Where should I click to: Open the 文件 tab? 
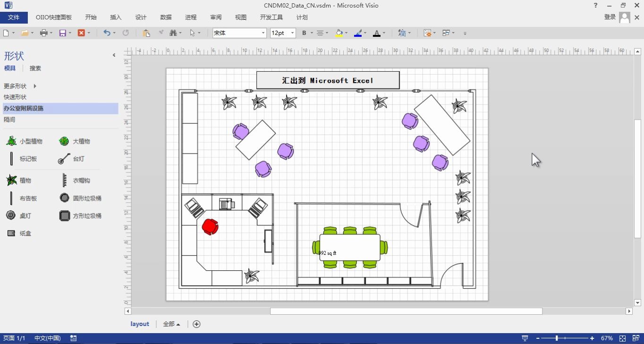pyautogui.click(x=14, y=17)
